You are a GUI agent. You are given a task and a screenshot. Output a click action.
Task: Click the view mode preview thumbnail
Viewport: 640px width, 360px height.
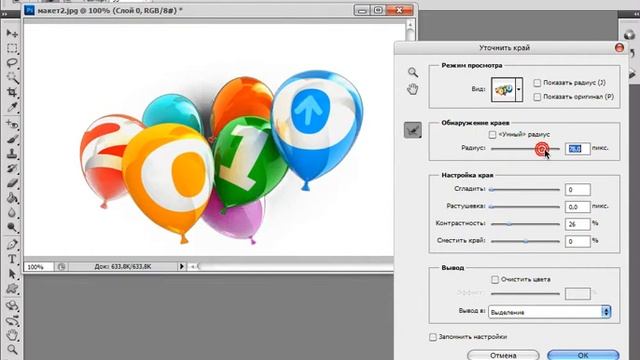point(503,89)
